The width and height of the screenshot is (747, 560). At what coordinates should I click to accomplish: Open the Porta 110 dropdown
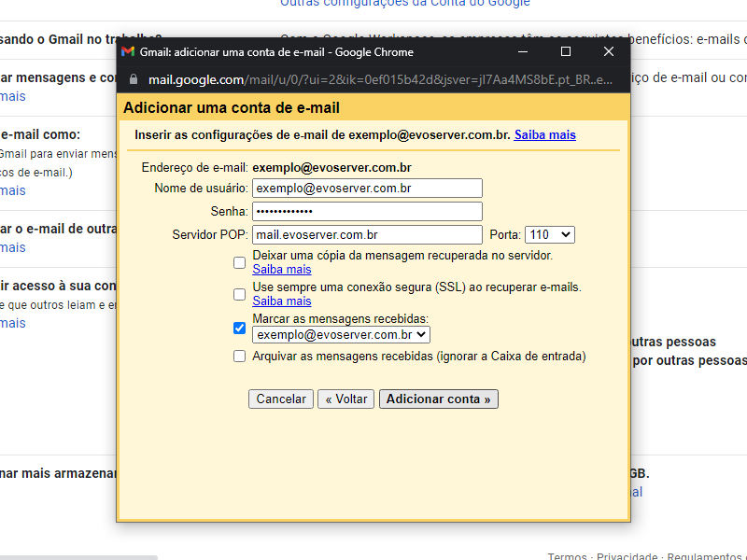pos(550,235)
